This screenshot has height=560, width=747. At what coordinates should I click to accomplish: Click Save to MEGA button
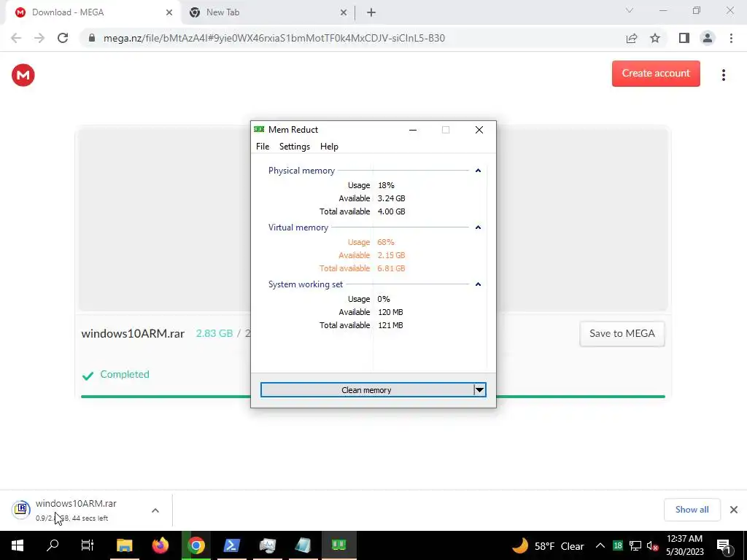pos(622,334)
